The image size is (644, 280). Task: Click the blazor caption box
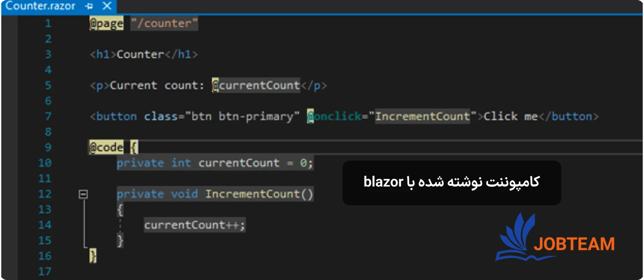452,183
